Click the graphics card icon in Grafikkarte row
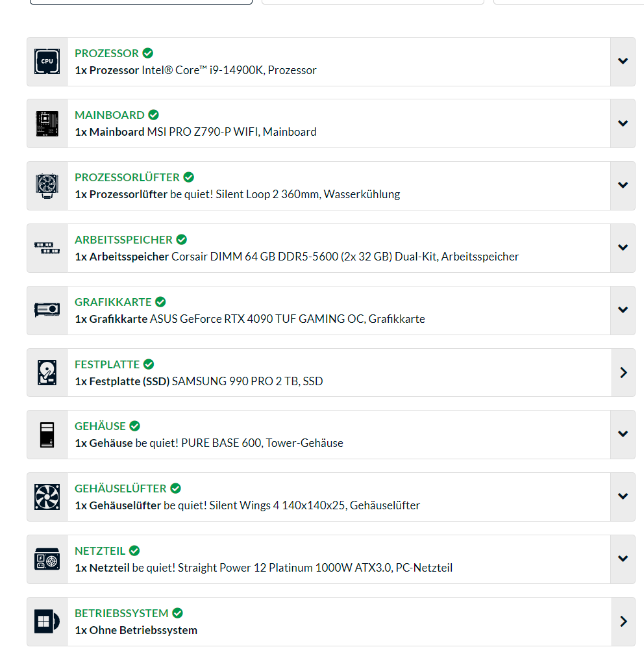 47,310
